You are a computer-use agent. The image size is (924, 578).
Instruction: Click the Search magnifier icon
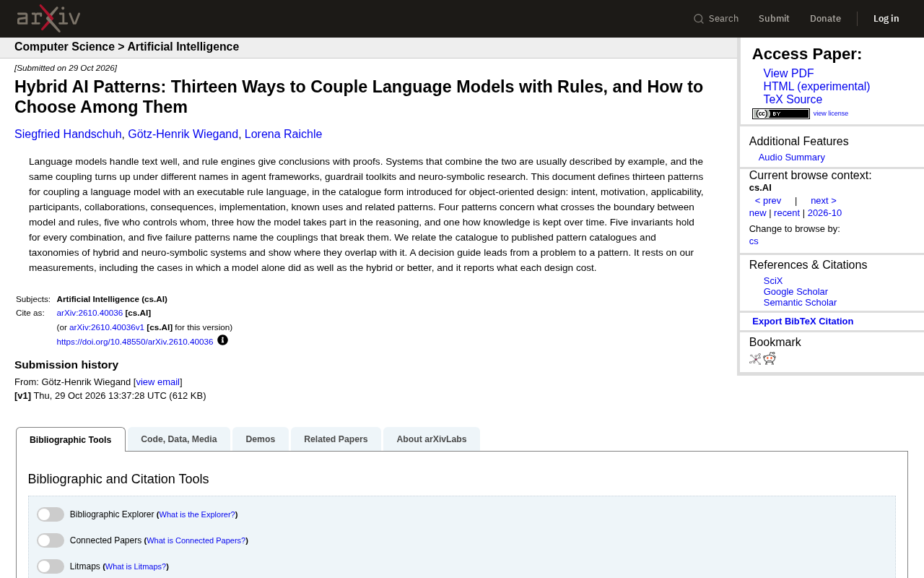point(699,19)
